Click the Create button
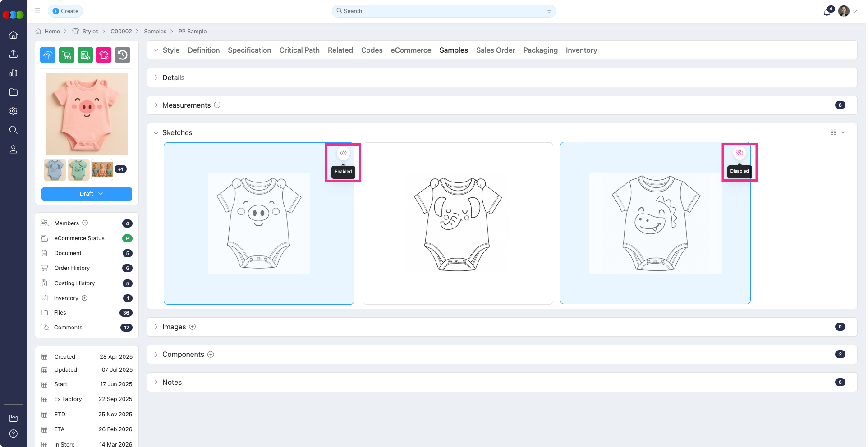The image size is (868, 447). (x=65, y=11)
